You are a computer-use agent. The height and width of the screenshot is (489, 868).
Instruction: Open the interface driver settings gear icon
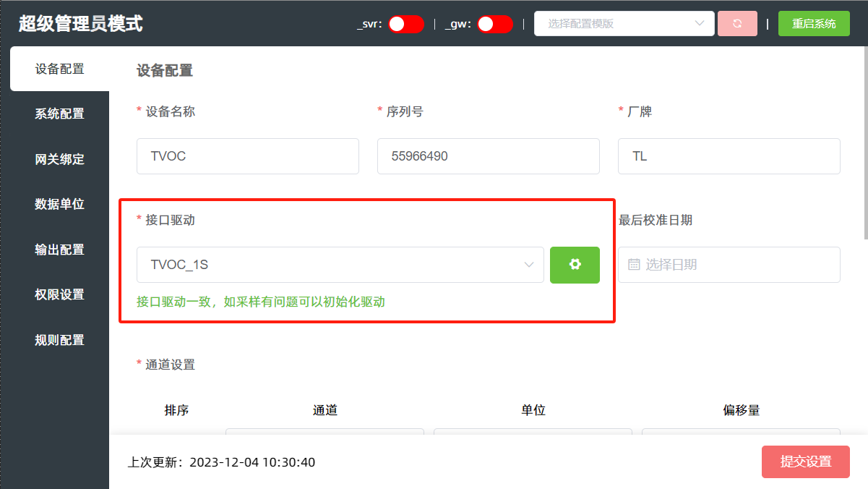(575, 265)
